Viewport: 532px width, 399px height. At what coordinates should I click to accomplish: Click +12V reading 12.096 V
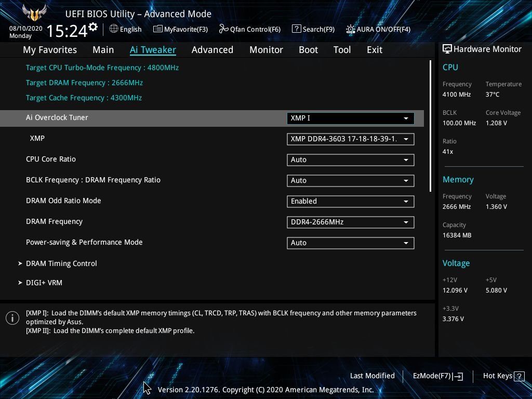(455, 290)
